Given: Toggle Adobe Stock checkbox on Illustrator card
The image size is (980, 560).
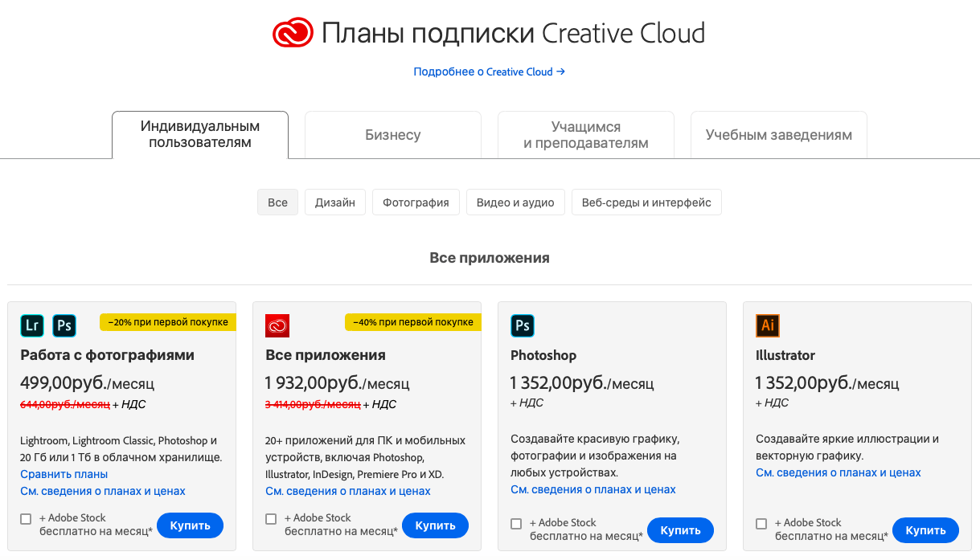Looking at the screenshot, I should pyautogui.click(x=761, y=524).
